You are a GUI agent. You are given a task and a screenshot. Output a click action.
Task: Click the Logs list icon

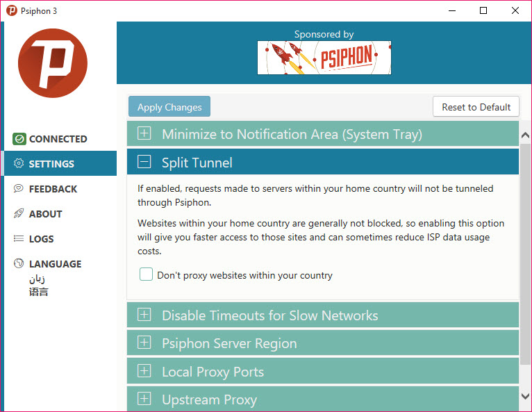19,238
